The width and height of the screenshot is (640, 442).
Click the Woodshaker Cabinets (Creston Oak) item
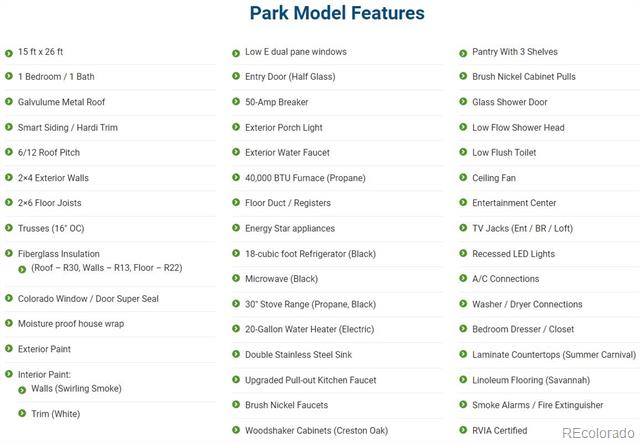tap(316, 431)
